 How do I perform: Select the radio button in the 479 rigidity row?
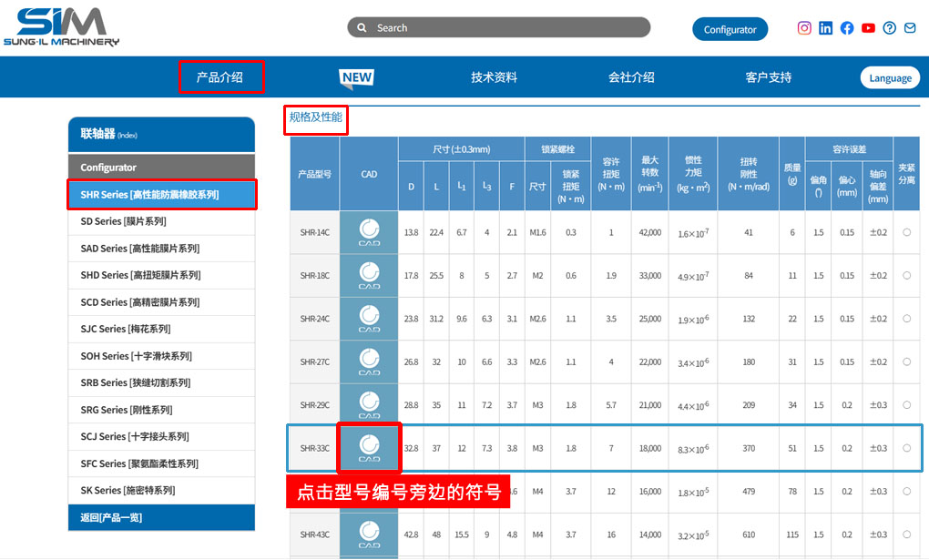point(906,492)
